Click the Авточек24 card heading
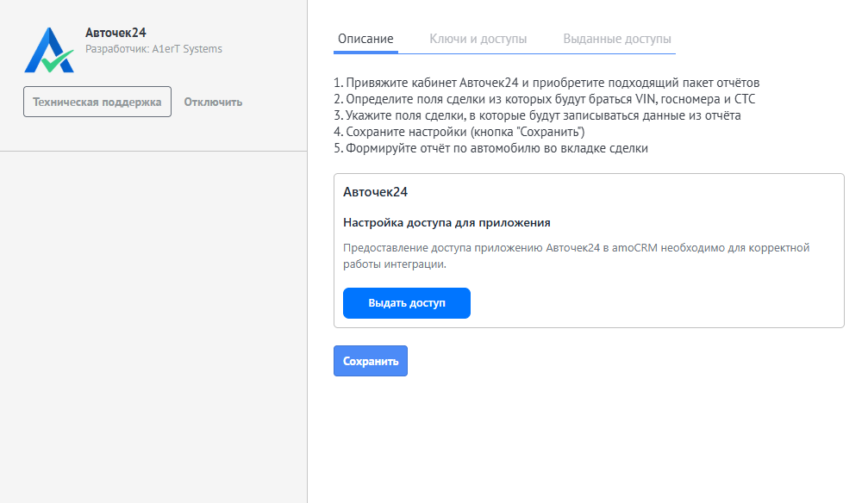 point(375,192)
